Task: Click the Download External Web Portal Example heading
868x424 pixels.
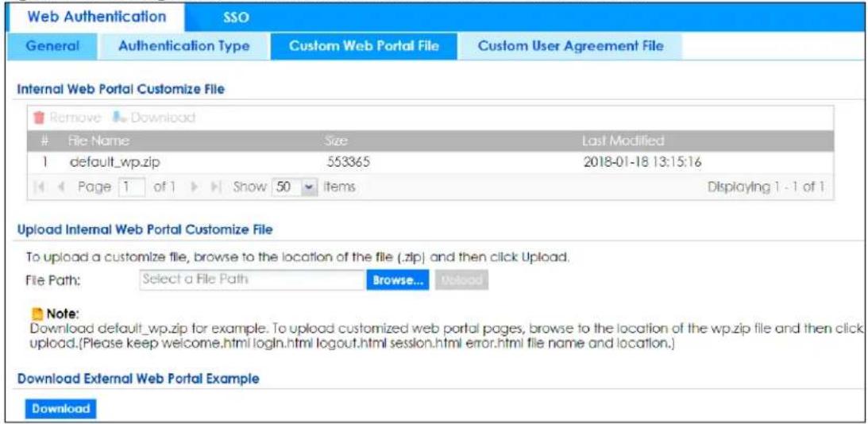Action: [x=138, y=380]
